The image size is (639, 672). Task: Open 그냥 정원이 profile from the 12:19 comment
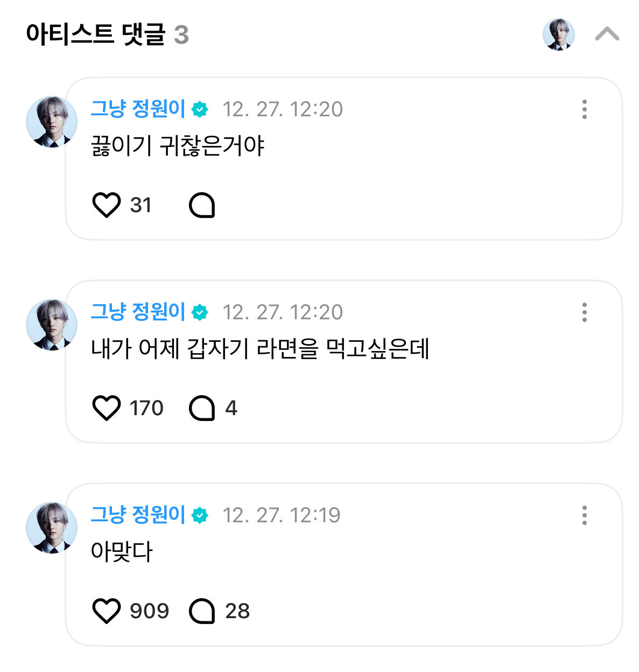tap(138, 515)
